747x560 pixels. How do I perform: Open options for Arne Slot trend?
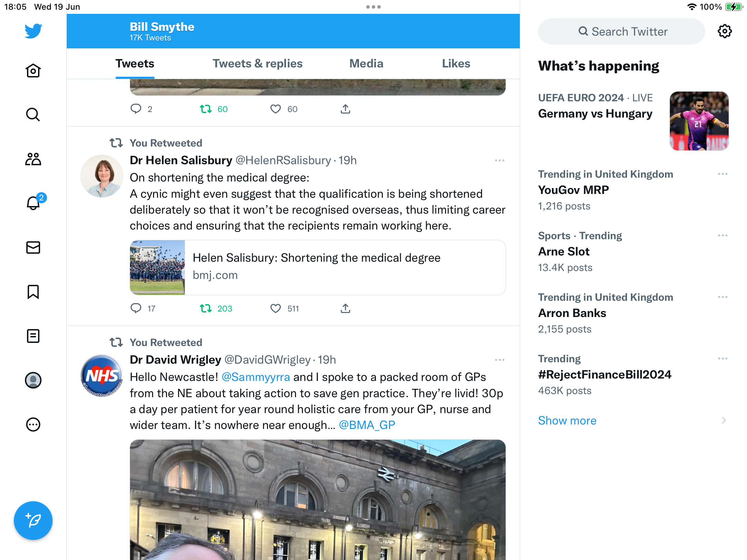(x=723, y=235)
